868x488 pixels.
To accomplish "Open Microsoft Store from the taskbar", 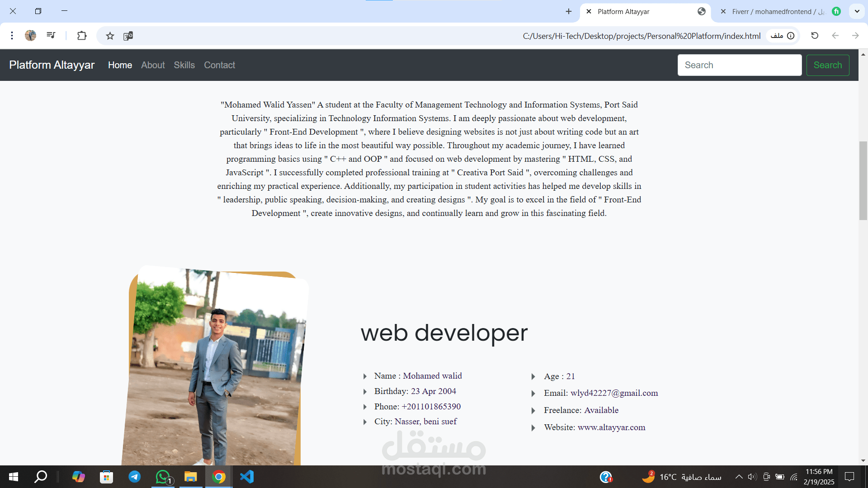I will tap(106, 477).
